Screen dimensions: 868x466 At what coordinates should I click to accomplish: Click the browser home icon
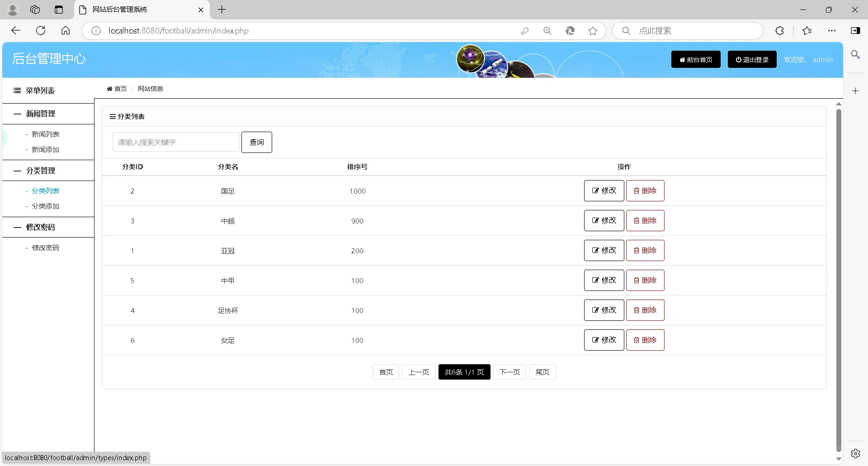click(66, 30)
